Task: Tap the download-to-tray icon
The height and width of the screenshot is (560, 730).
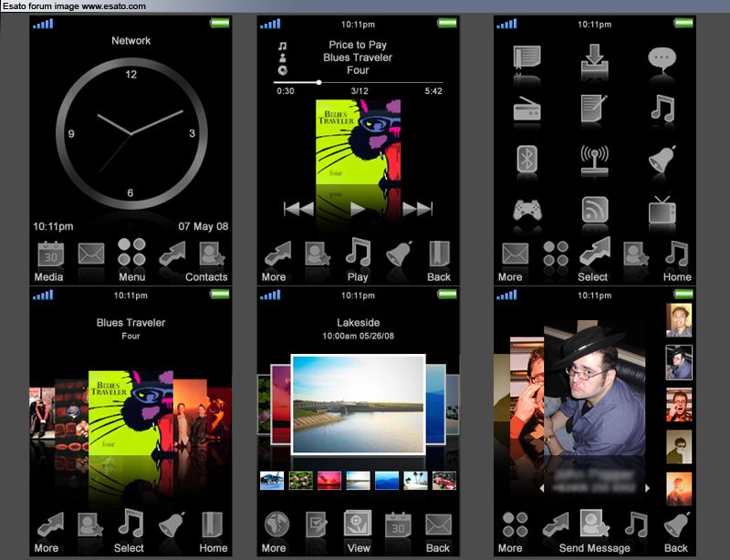Action: [594, 59]
